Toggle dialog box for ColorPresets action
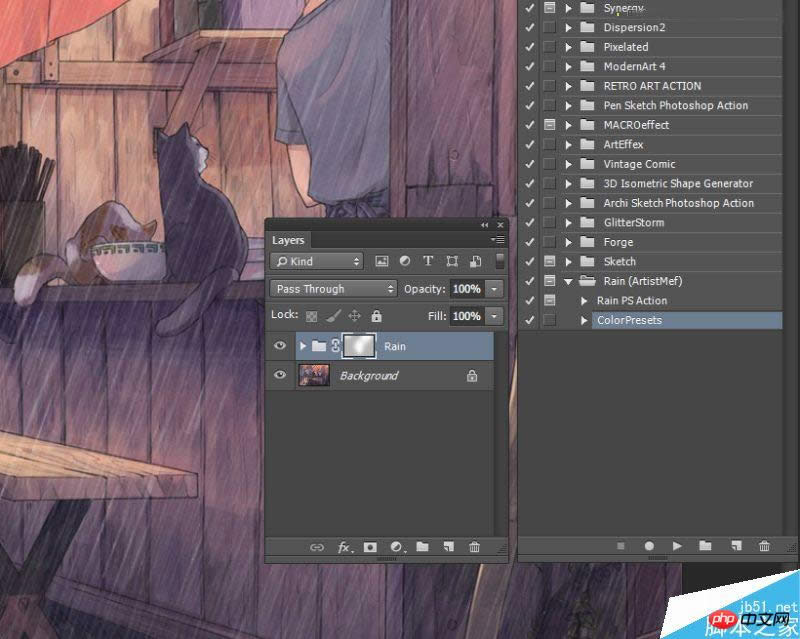Viewport: 800px width, 639px height. pyautogui.click(x=549, y=320)
